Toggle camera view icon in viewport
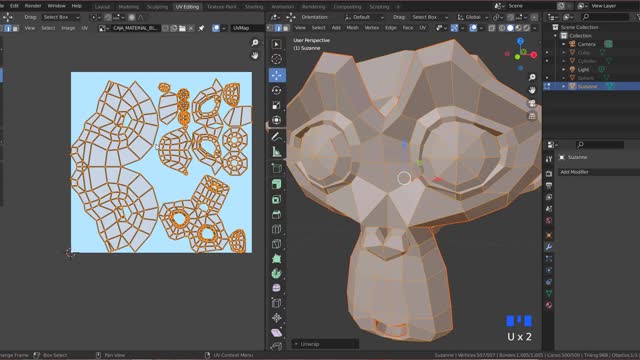Image resolution: width=640 pixels, height=360 pixels. coord(532,103)
